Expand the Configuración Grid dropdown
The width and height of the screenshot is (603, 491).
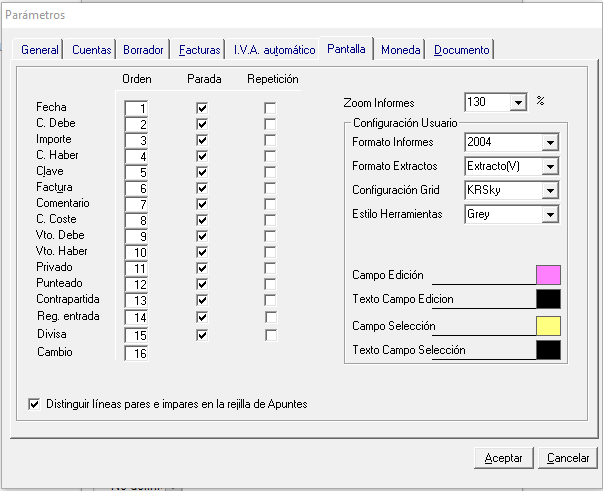click(549, 190)
